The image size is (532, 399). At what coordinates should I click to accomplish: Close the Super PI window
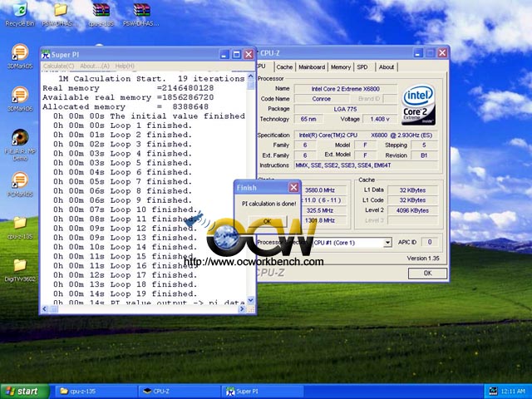[x=249, y=55]
